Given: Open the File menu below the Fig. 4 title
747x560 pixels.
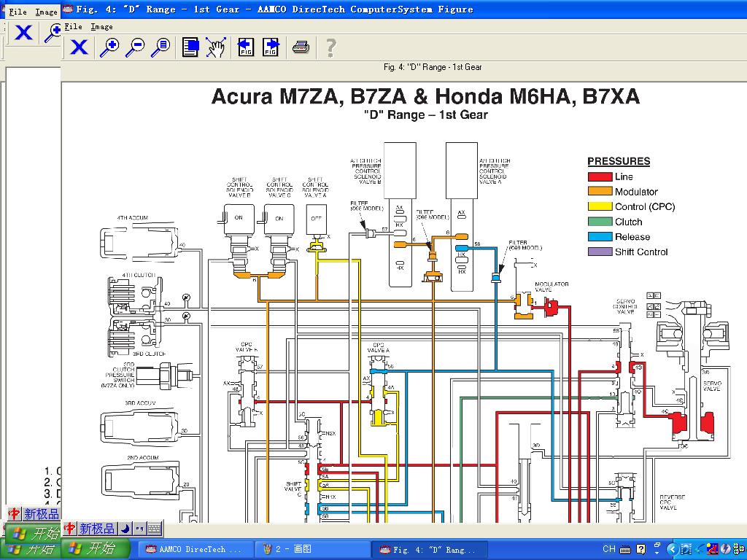Looking at the screenshot, I should point(73,26).
